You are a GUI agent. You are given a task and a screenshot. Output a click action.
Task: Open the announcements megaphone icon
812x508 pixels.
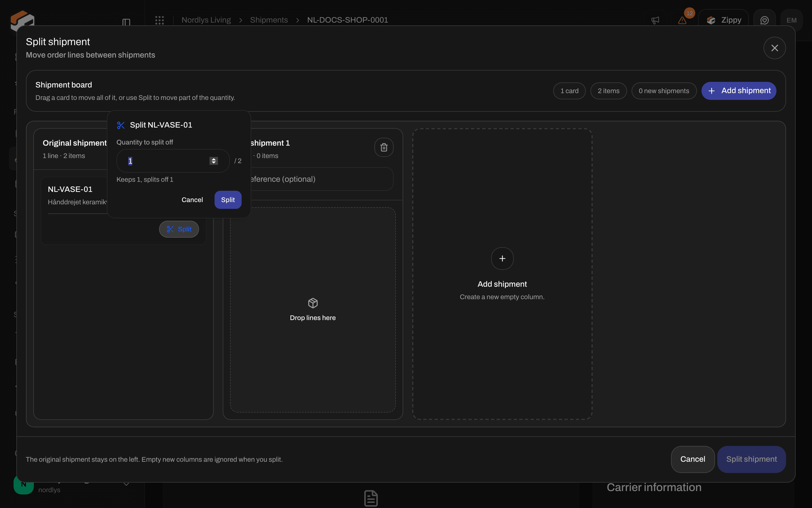point(655,21)
